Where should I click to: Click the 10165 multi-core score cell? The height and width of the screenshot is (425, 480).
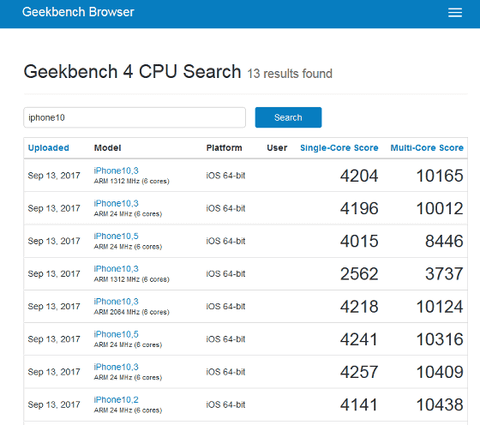tap(440, 176)
